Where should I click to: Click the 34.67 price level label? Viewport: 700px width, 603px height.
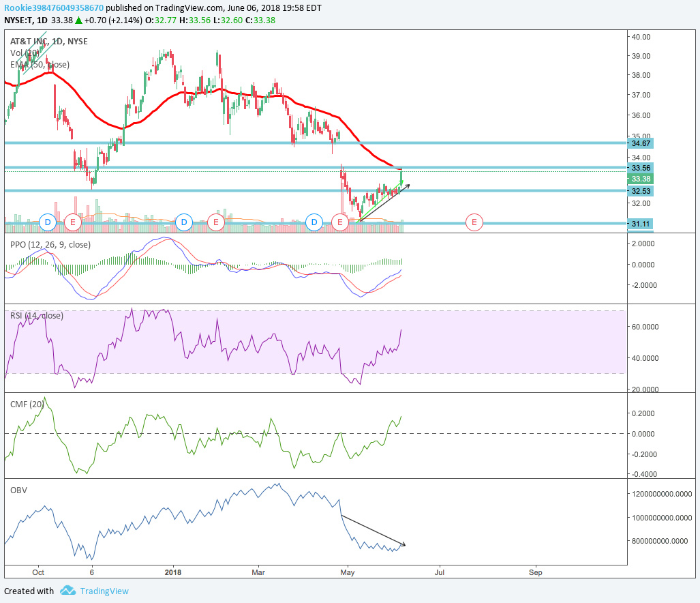[641, 143]
